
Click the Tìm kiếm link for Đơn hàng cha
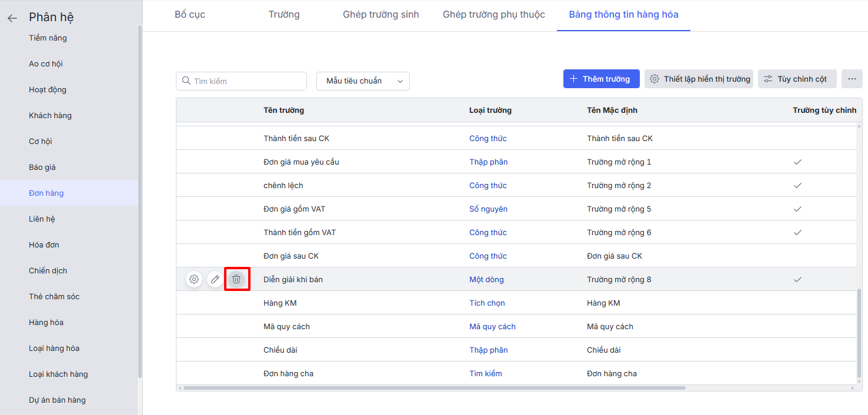(x=485, y=373)
